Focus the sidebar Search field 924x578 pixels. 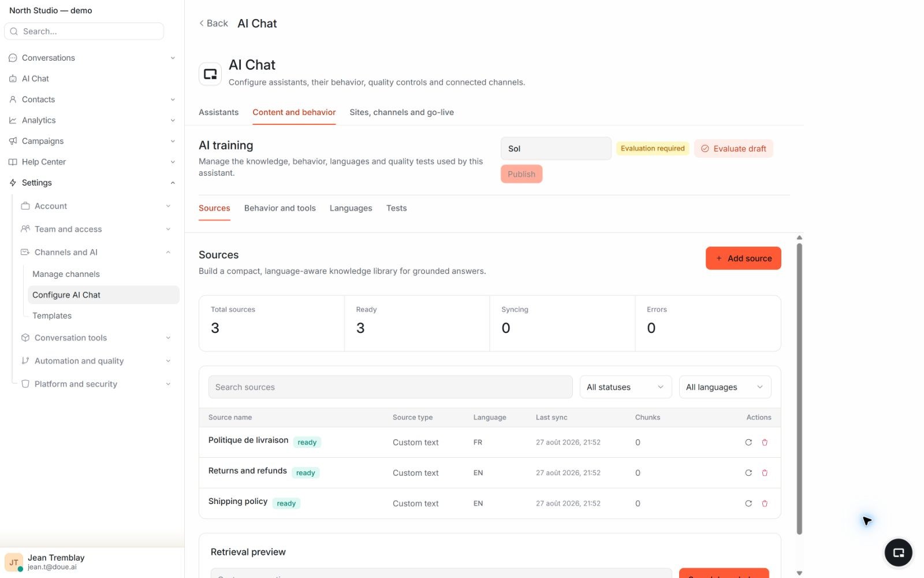pos(84,31)
